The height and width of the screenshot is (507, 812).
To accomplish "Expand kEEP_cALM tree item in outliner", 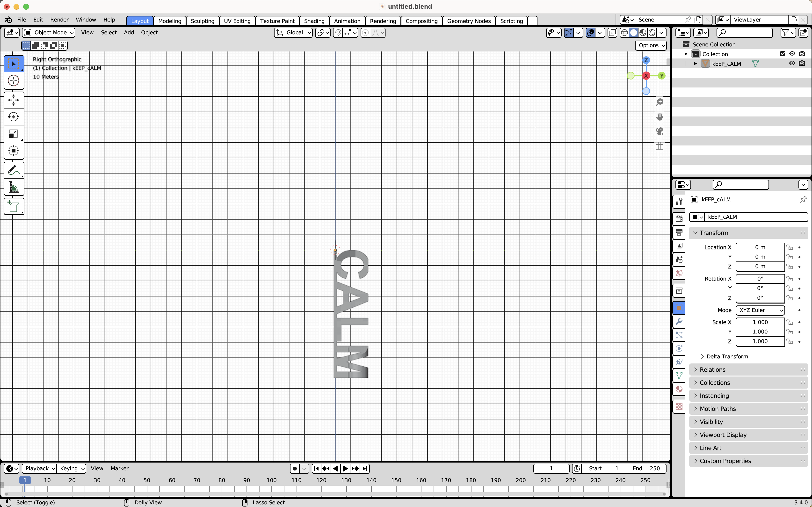I will [x=696, y=63].
